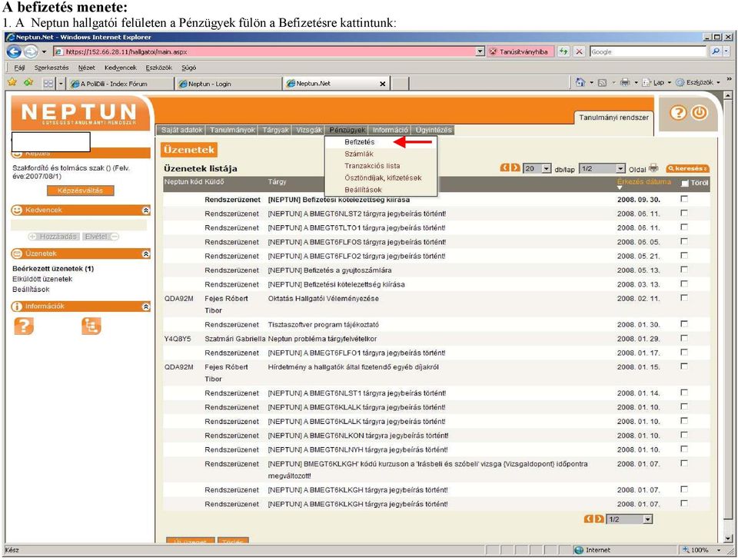The width and height of the screenshot is (738, 560).
Task: Click the Print icon in the IE command bar
Action: [624, 82]
